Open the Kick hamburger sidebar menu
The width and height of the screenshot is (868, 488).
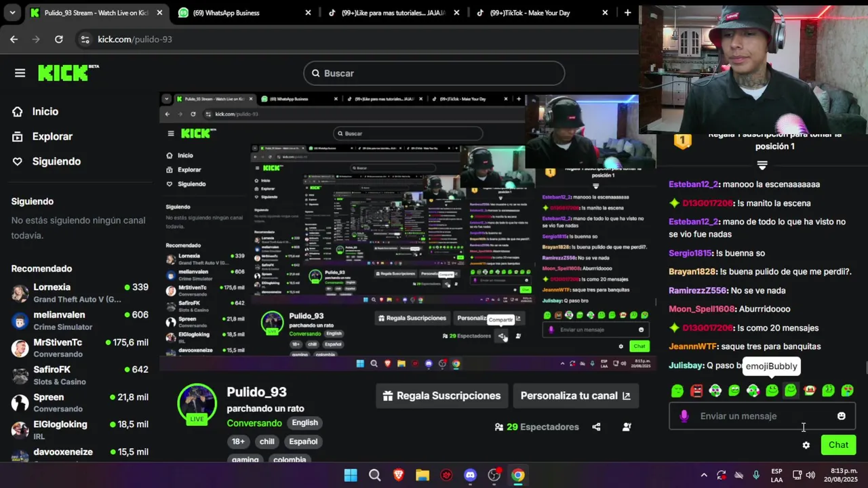pos(20,73)
